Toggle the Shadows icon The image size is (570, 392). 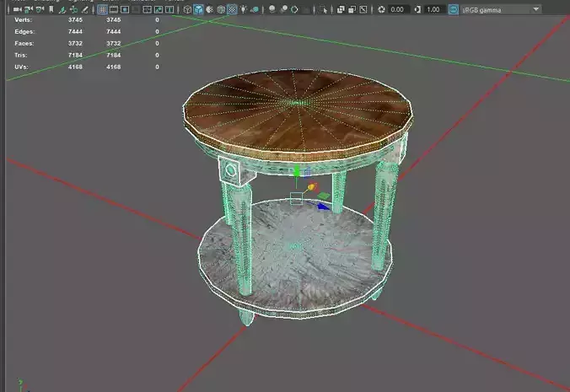tap(255, 9)
